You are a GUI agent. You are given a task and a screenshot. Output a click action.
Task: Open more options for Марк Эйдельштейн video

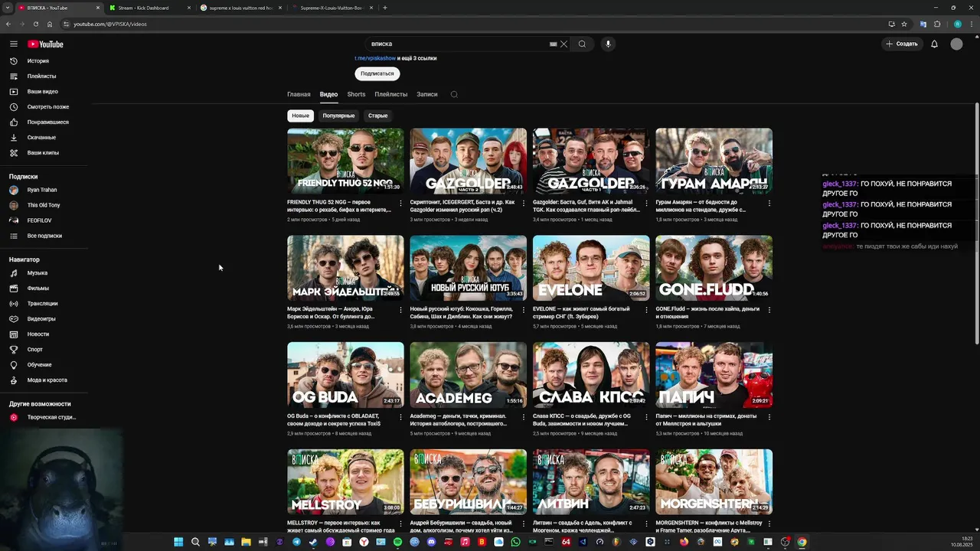[x=400, y=310]
